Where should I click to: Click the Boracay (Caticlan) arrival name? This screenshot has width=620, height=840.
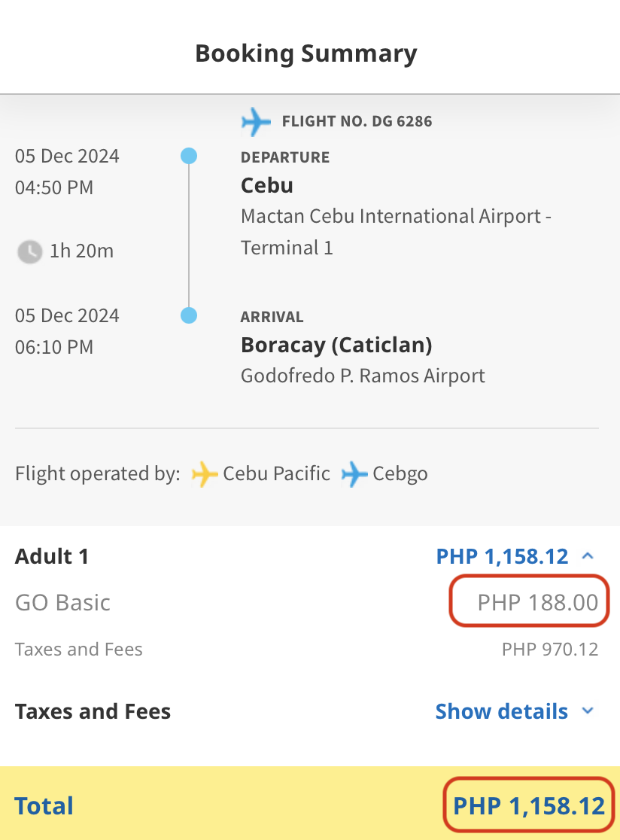click(336, 345)
